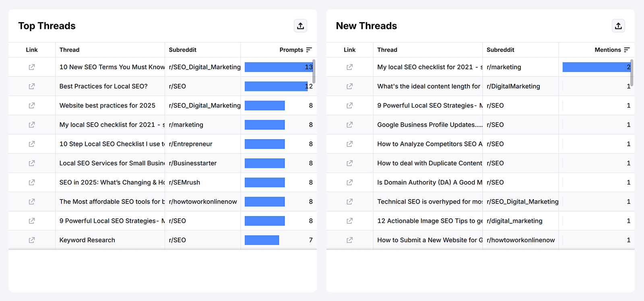Click the Top Threads vertical scrollbar
This screenshot has height=301, width=644.
314,72
